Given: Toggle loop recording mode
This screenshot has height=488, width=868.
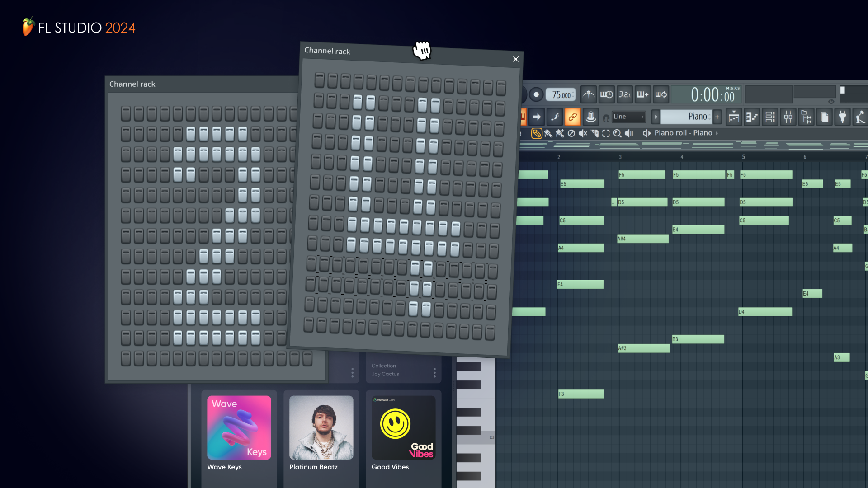Looking at the screenshot, I should coord(661,95).
